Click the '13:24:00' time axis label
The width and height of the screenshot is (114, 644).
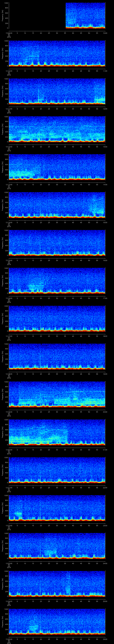coord(9,601)
